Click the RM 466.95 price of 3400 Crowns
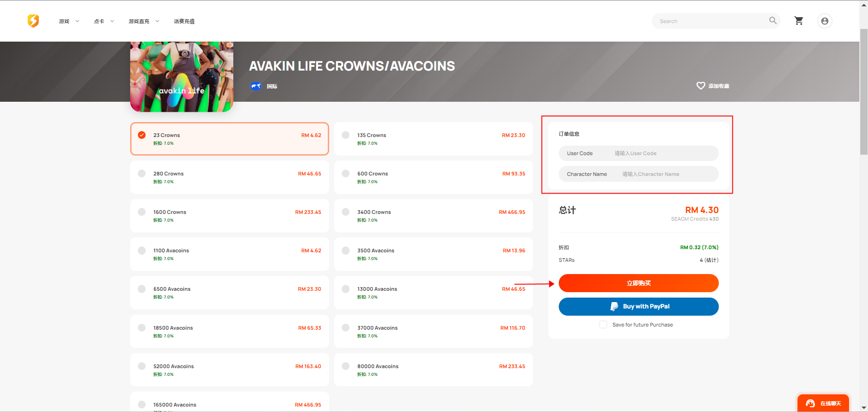This screenshot has width=868, height=412. (x=512, y=212)
